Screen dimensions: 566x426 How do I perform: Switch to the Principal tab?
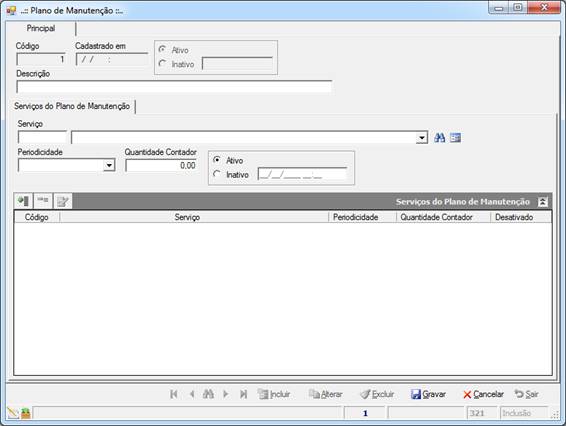41,28
